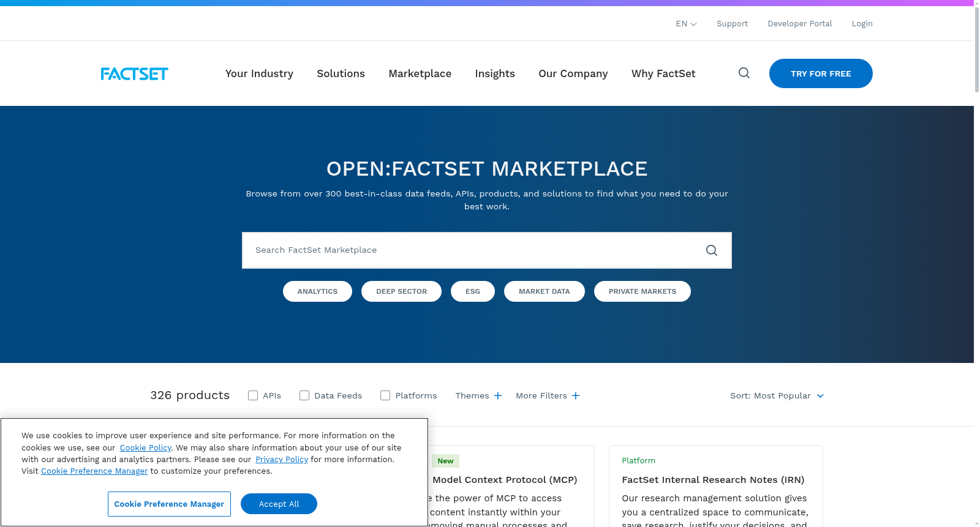Click the TRY FOR FREE button
The height and width of the screenshot is (527, 980).
[821, 73]
